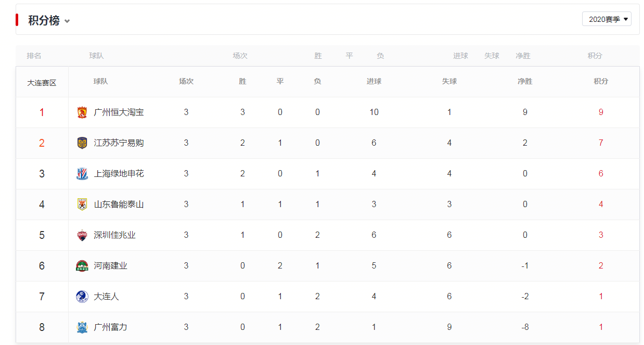Click the 进球 column header in table
644x345 pixels.
[x=374, y=81]
